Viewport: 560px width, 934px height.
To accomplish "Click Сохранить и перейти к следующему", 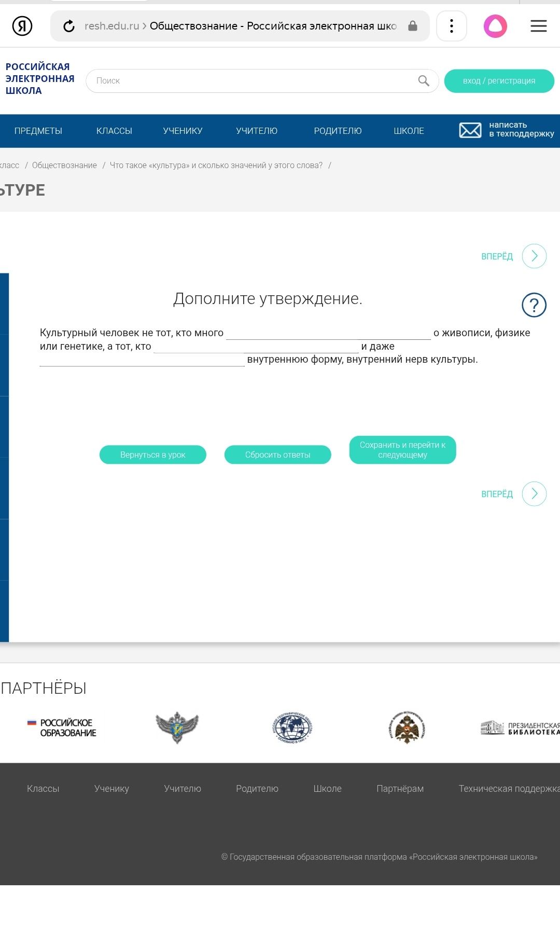I will point(403,450).
